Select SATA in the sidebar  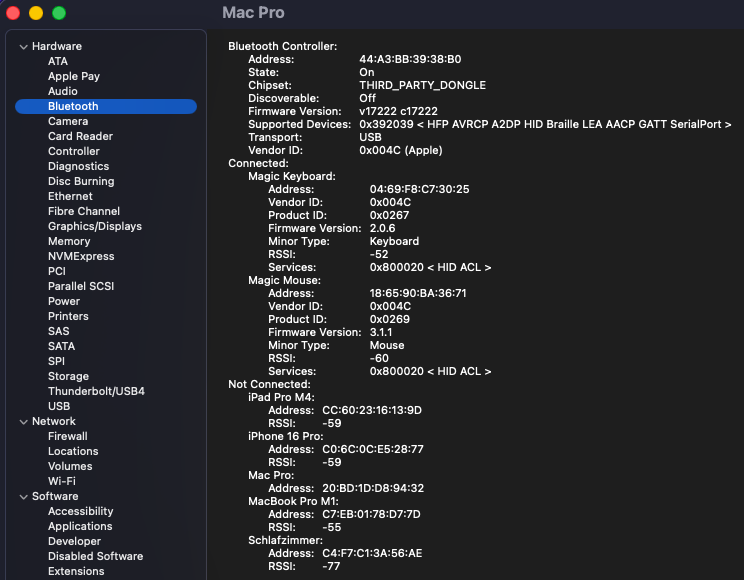[61, 346]
